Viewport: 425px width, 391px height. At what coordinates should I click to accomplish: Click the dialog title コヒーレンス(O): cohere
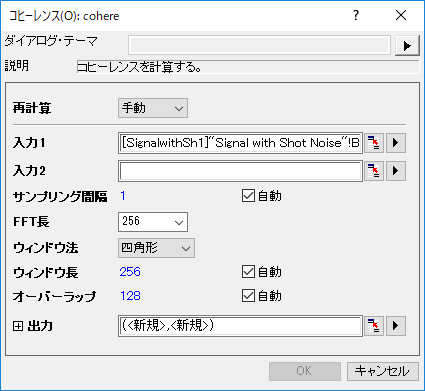(x=64, y=16)
